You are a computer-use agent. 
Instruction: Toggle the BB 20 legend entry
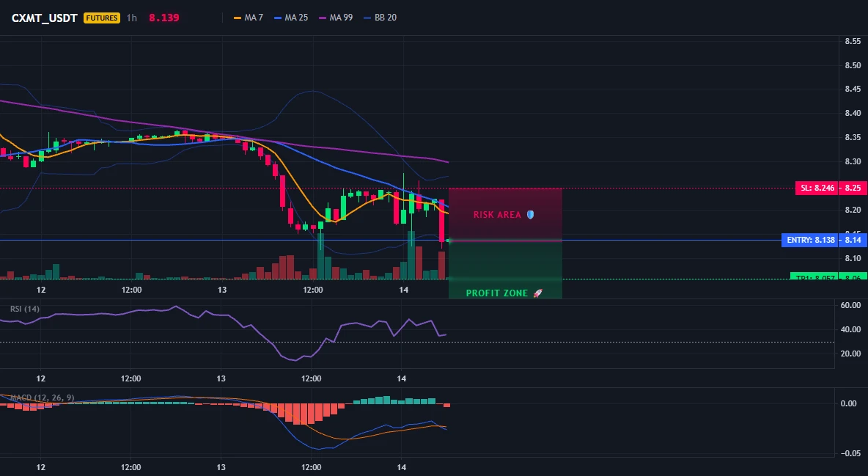[x=380, y=18]
